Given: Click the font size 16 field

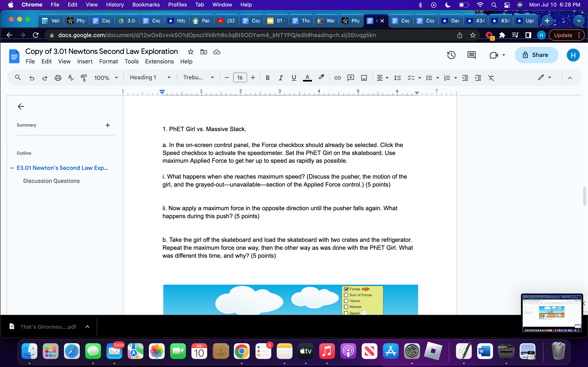Looking at the screenshot, I should (240, 78).
